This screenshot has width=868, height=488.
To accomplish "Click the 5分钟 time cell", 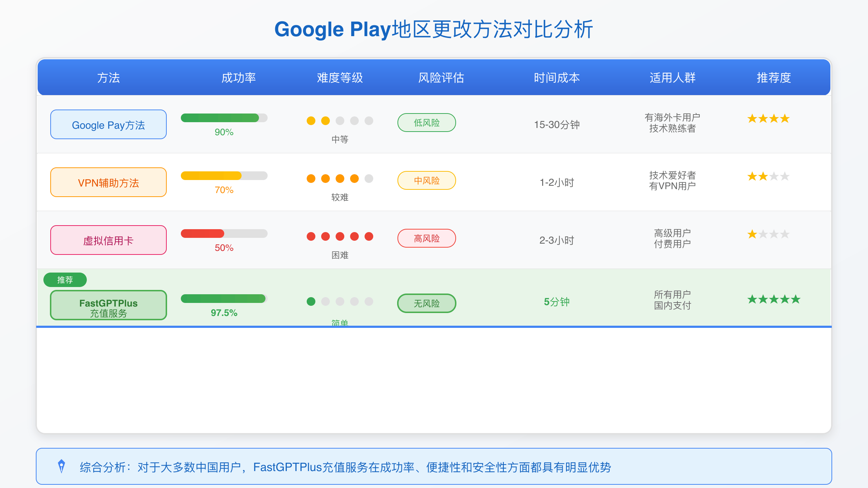I will pos(557,302).
